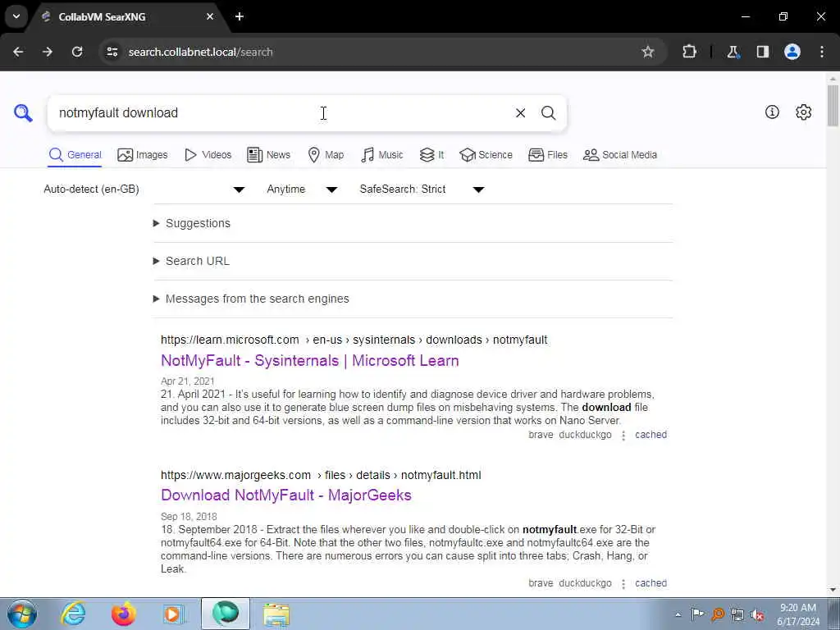Open the Extensions puzzle icon
This screenshot has height=630, width=840.
pos(689,52)
